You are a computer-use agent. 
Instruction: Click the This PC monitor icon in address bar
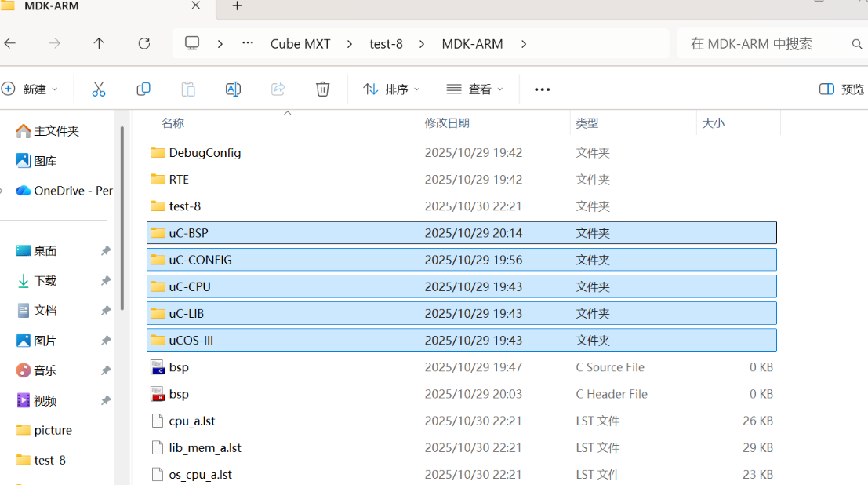(x=192, y=43)
